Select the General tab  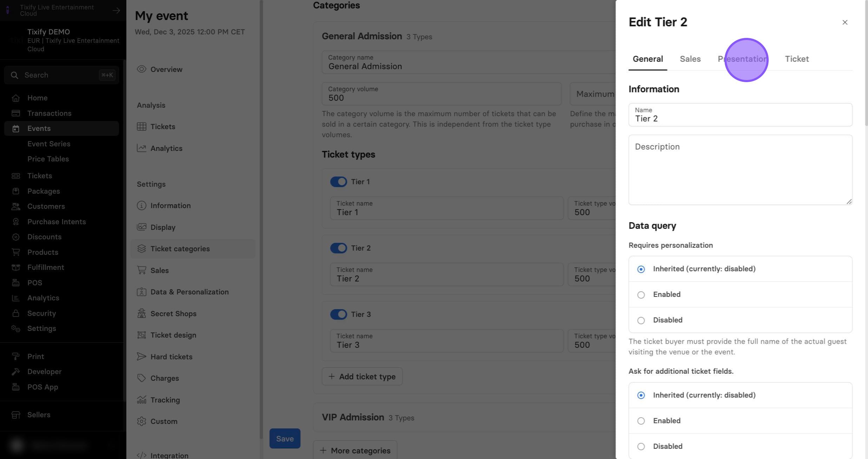click(x=648, y=59)
